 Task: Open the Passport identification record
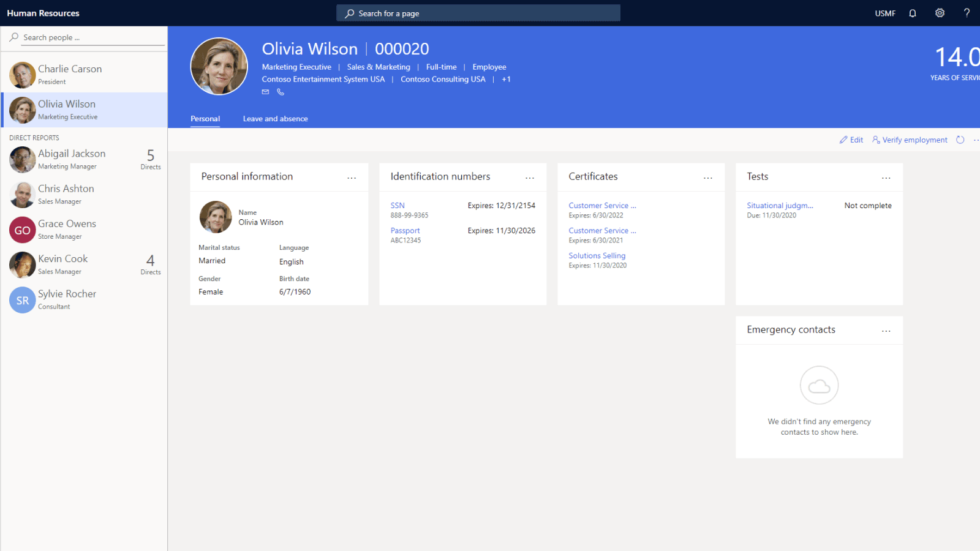pos(405,230)
